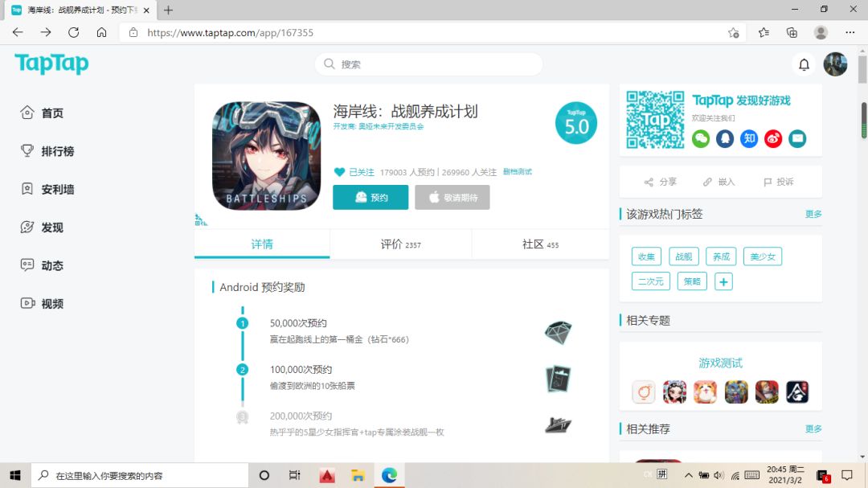Open last game icon under 游戏测试
Image resolution: width=868 pixels, height=488 pixels.
[797, 392]
